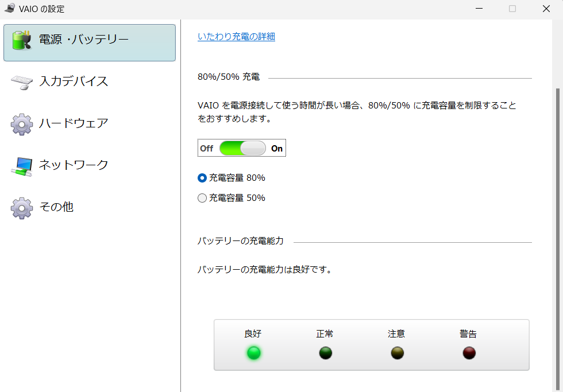The height and width of the screenshot is (392, 563).
Task: Click the On label of the switch
Action: [277, 149]
